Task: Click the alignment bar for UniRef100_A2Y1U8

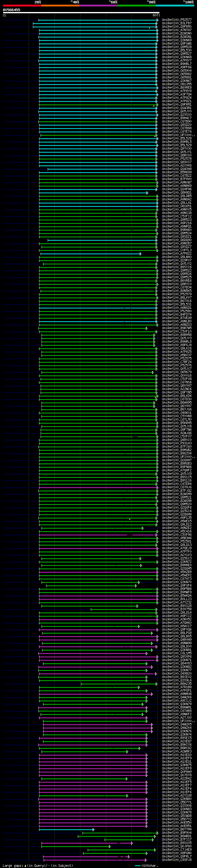Action: (x=84, y=796)
